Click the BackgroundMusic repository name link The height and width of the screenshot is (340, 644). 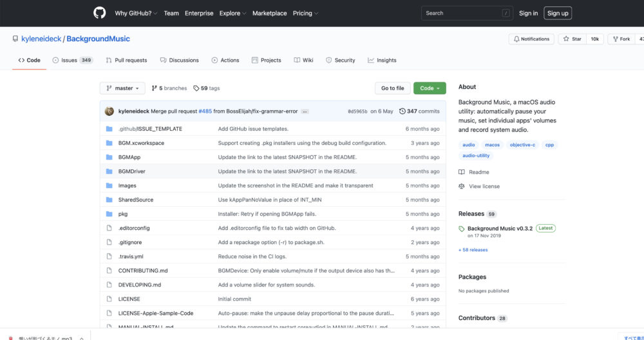(98, 39)
